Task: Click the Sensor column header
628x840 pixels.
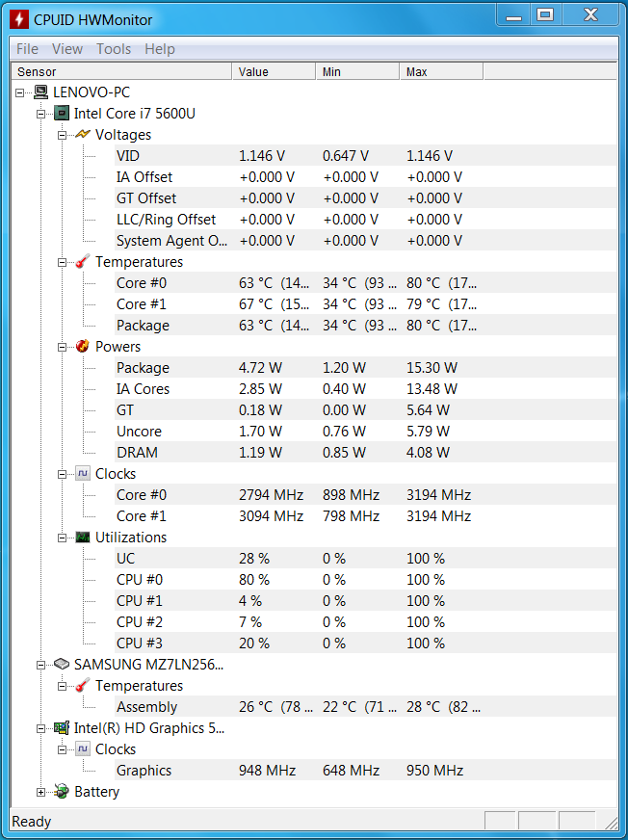Action: pos(121,72)
